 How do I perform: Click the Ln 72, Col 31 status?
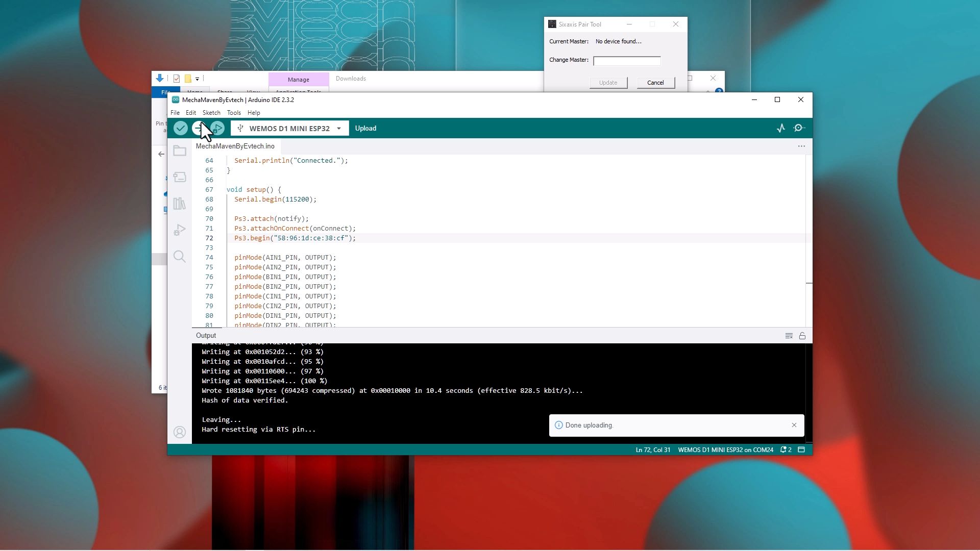point(653,450)
